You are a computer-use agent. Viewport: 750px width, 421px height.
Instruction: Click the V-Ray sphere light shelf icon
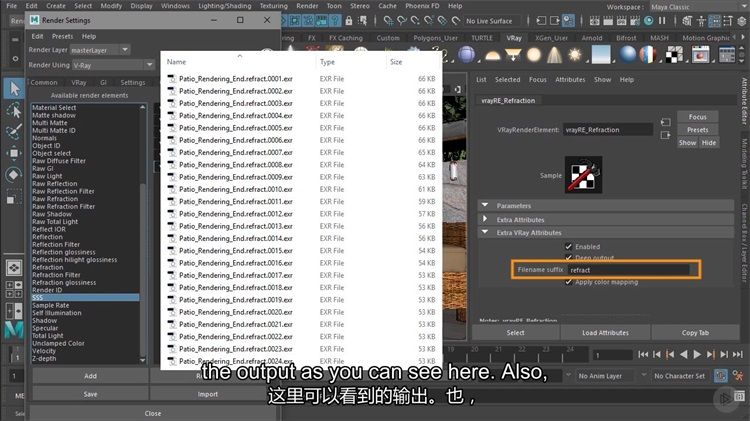tap(533, 55)
